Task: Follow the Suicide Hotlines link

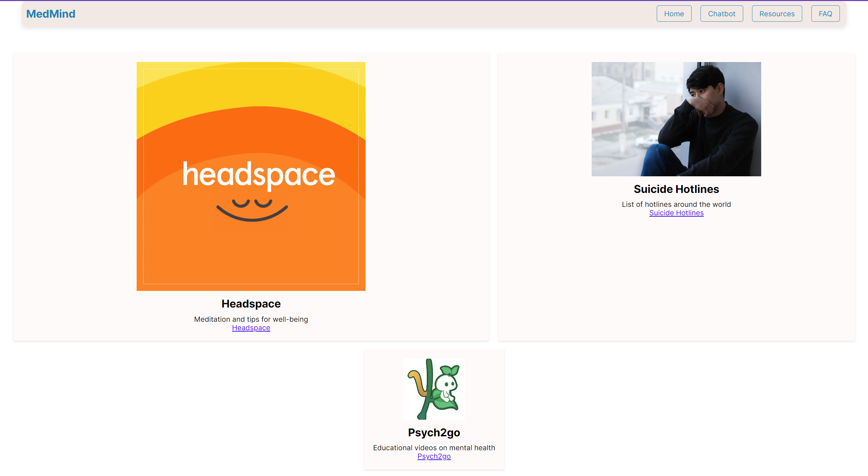Action: coord(676,213)
